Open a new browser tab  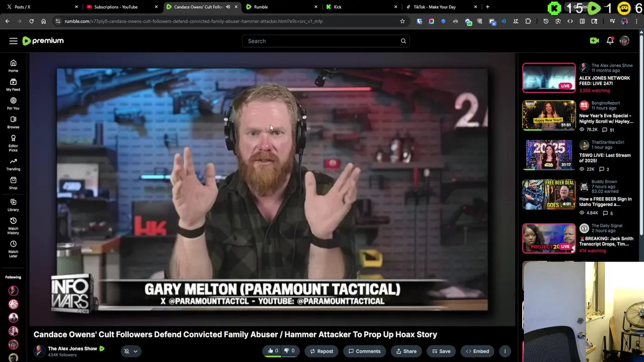pos(487,7)
